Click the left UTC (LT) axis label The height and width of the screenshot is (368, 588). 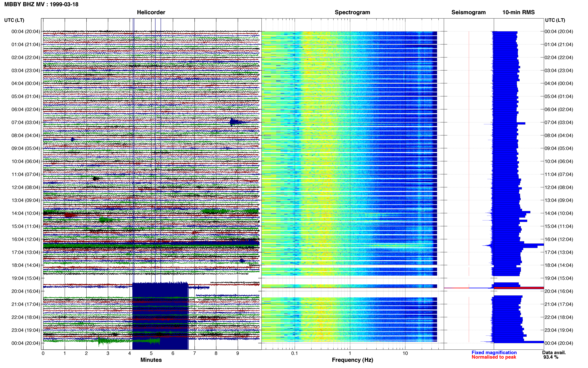tap(14, 20)
